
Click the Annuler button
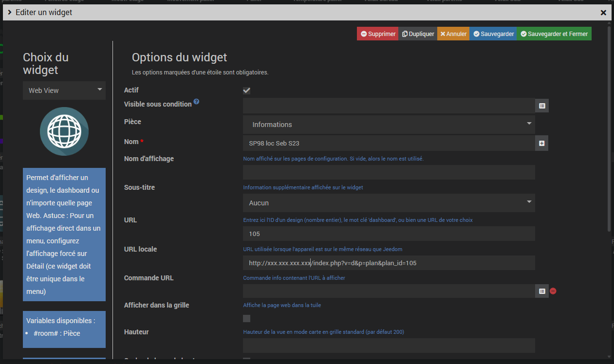[453, 34]
